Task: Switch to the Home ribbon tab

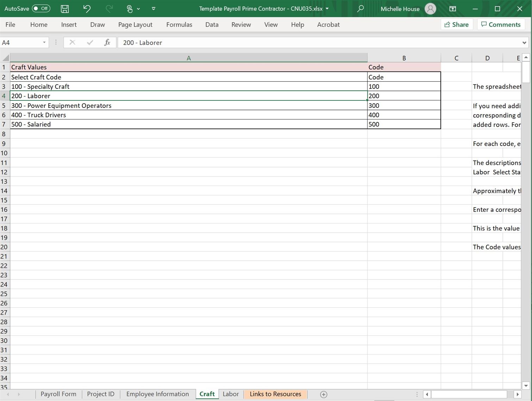Action: 39,25
